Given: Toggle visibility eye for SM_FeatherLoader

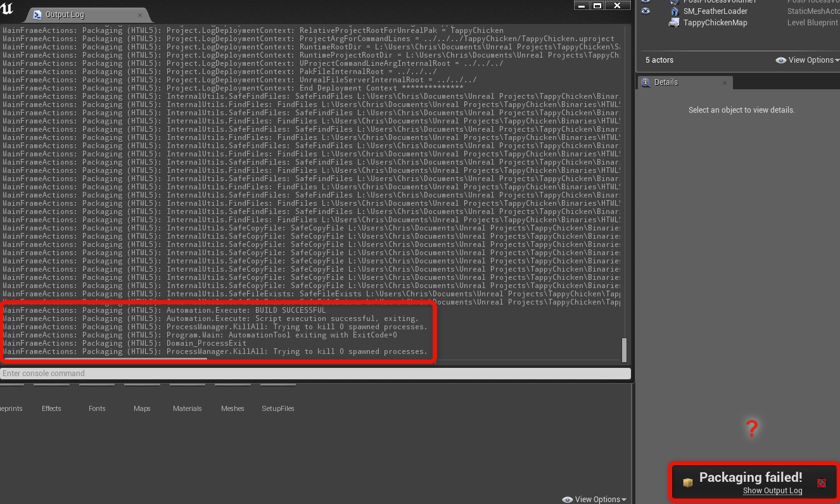Looking at the screenshot, I should pyautogui.click(x=646, y=11).
